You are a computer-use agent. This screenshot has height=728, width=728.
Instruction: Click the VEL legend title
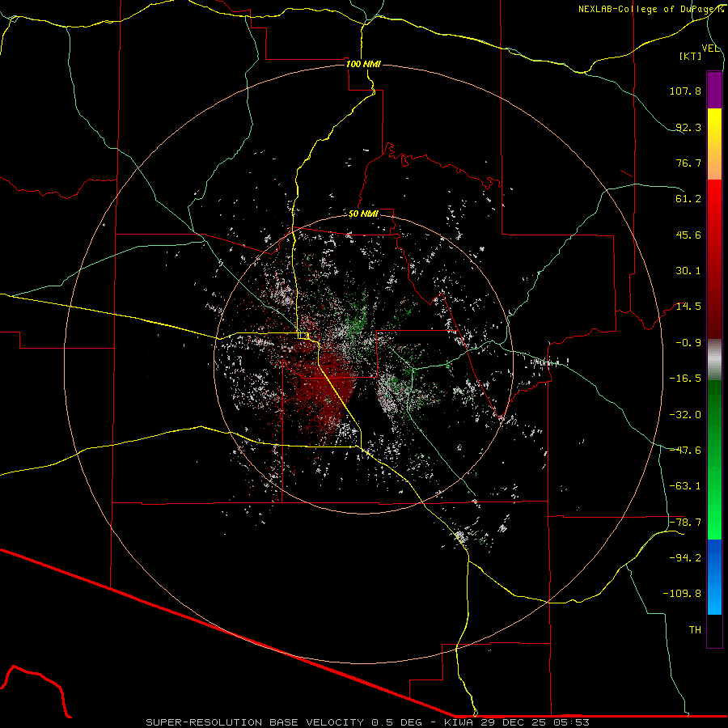coord(711,49)
